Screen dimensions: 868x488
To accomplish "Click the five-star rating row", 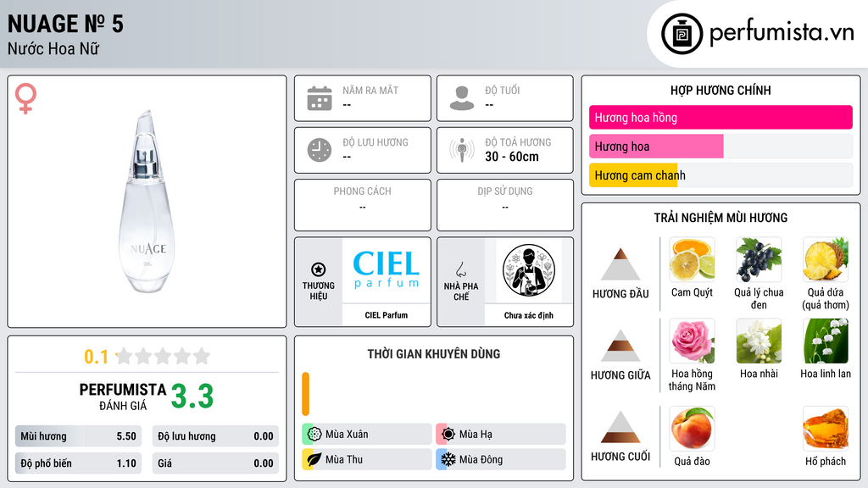I will point(164,356).
